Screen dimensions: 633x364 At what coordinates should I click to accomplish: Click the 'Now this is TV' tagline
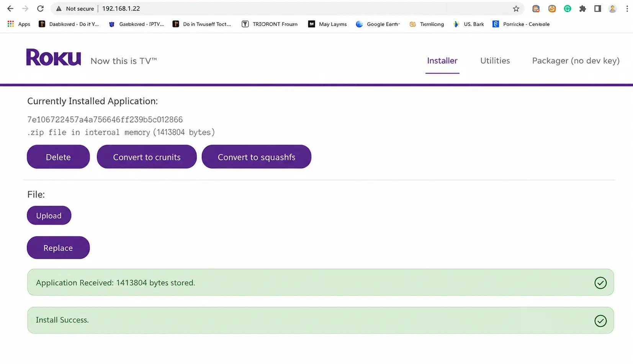pyautogui.click(x=124, y=61)
